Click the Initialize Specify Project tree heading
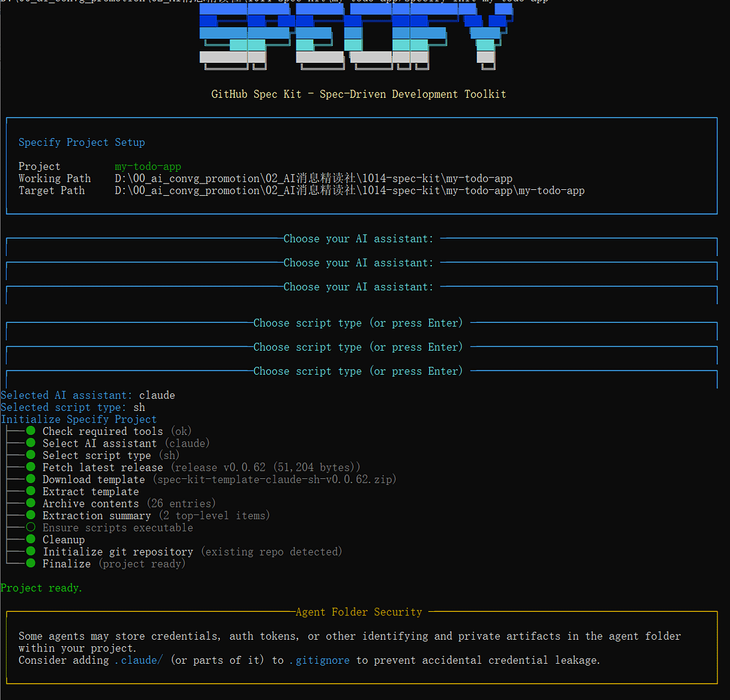The width and height of the screenshot is (730, 700). tap(78, 419)
